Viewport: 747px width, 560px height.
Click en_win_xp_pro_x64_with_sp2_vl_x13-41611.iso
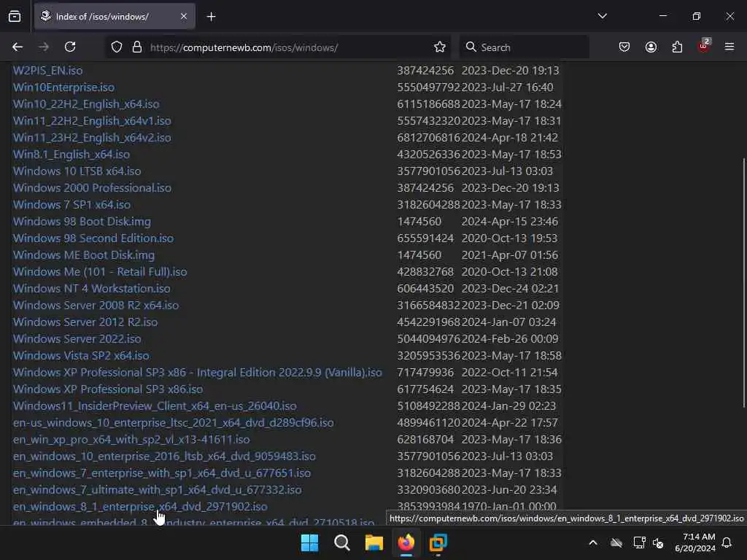131,439
